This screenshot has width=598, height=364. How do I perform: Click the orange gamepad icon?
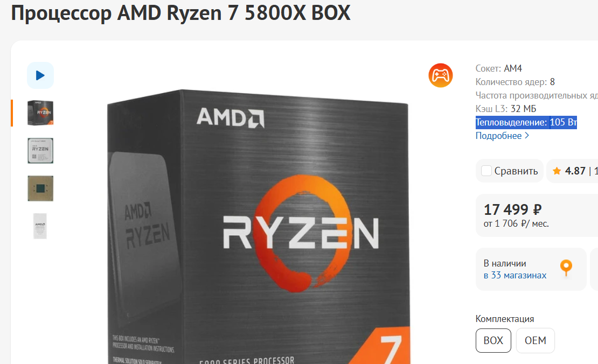[441, 75]
